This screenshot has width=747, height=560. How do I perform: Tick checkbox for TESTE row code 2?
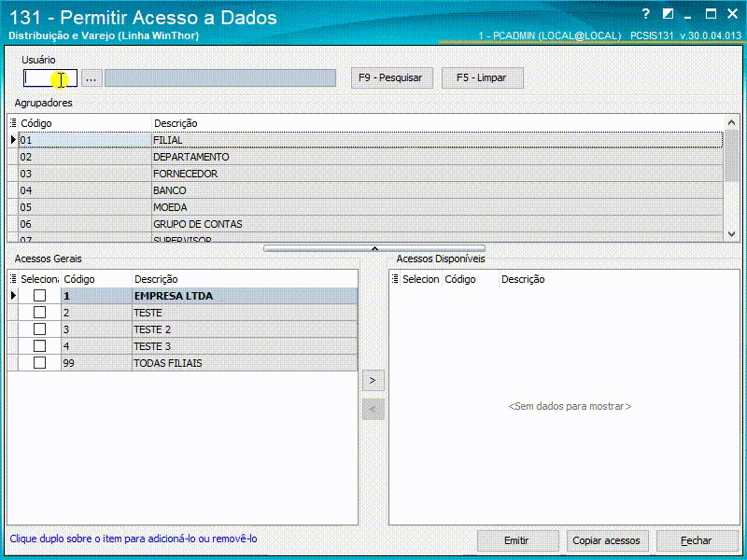39,313
